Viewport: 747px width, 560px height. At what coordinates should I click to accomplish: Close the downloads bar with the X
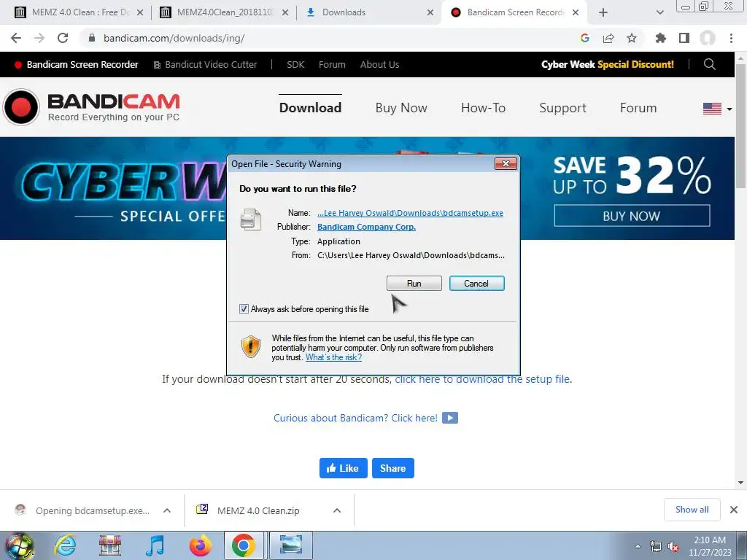(734, 510)
